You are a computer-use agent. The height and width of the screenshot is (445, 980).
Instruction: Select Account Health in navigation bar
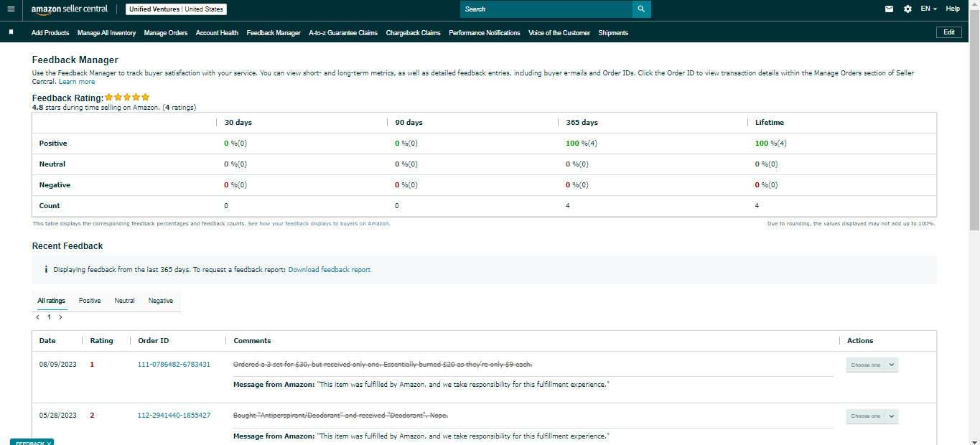click(x=217, y=33)
